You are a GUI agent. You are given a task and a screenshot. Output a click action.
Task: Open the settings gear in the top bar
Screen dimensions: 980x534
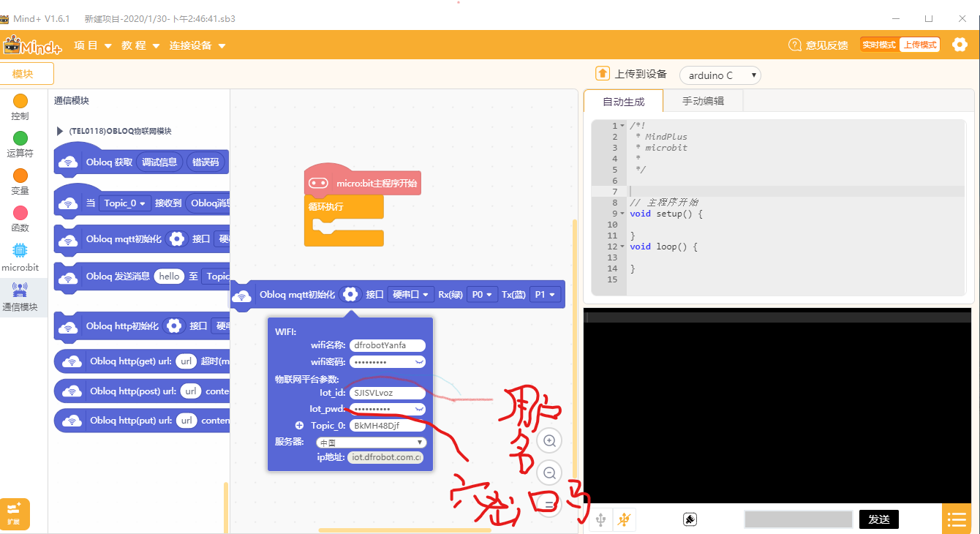click(960, 45)
